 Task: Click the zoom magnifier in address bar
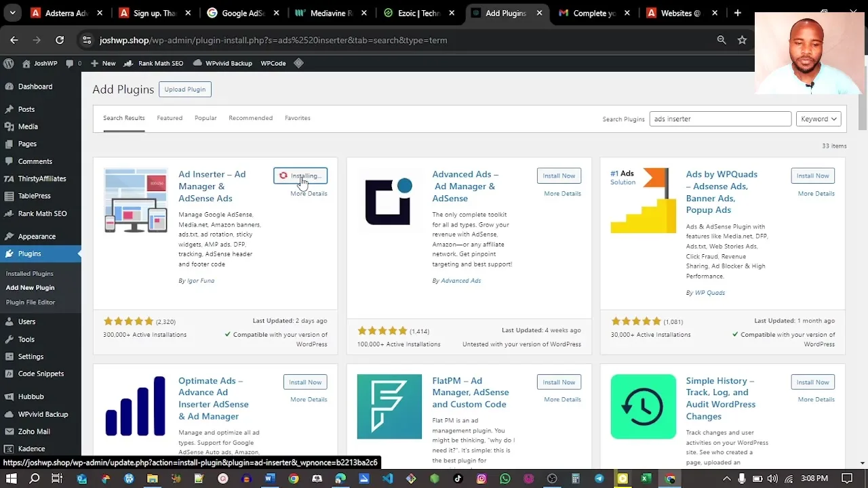(722, 40)
